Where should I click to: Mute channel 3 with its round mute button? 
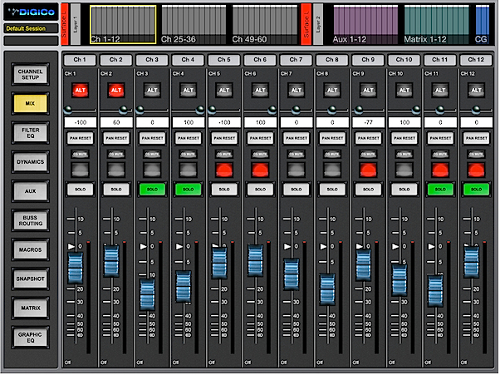coord(152,170)
